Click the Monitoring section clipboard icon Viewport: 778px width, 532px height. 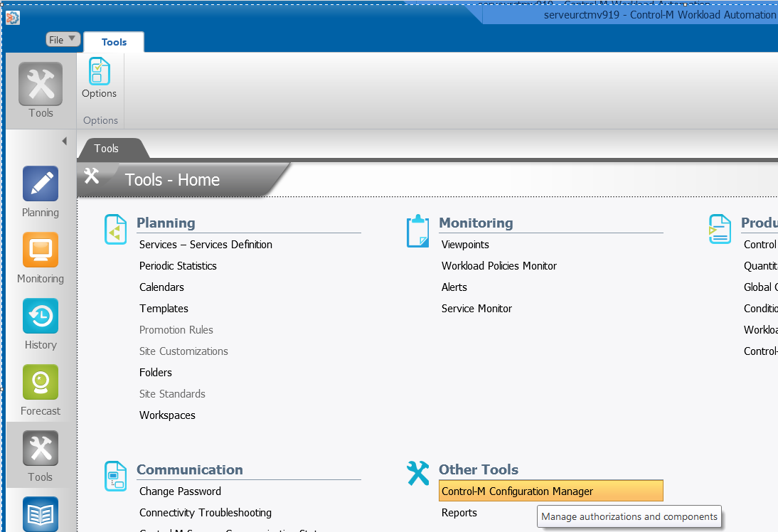417,230
